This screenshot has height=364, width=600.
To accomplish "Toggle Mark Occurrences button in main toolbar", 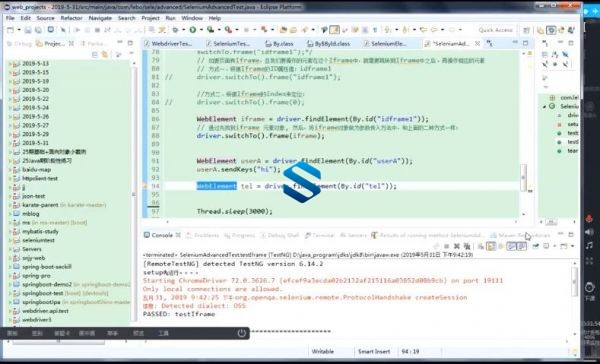I will [334, 29].
